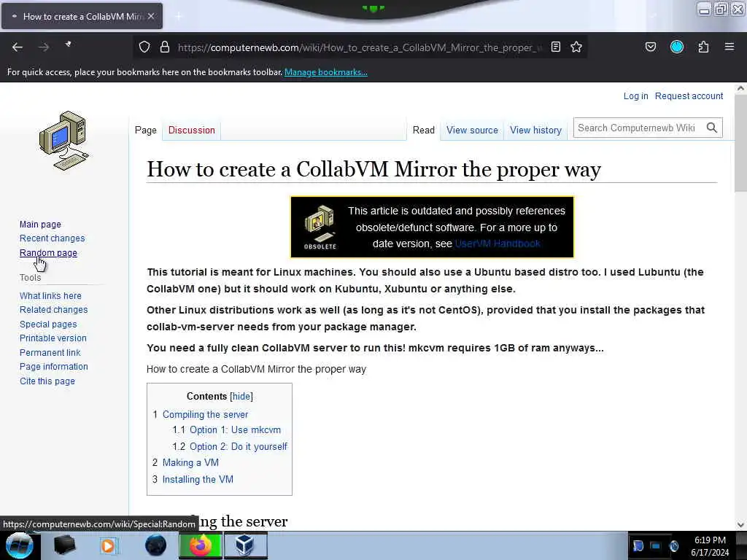Screen dimensions: 747x560
Task: Jump to Compiling the server section
Action: pyautogui.click(x=205, y=414)
